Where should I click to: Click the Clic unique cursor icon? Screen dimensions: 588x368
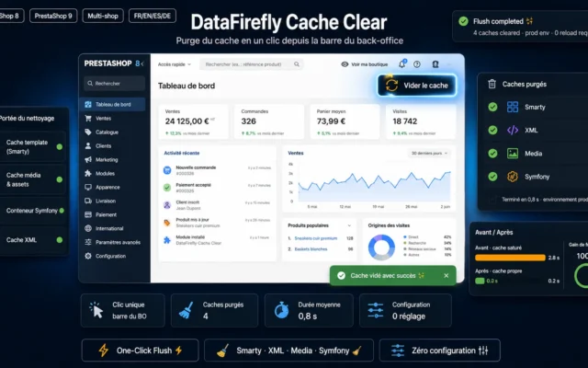coord(96,310)
